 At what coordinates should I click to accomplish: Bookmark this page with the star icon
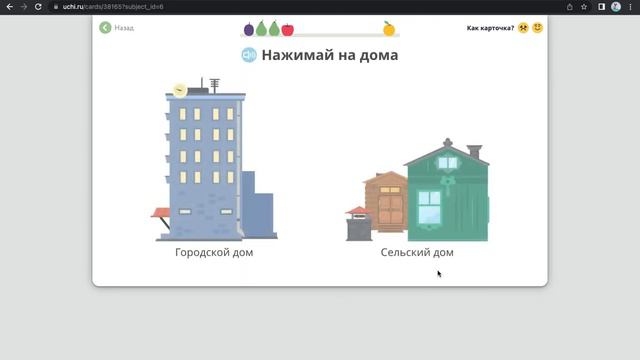tap(584, 7)
